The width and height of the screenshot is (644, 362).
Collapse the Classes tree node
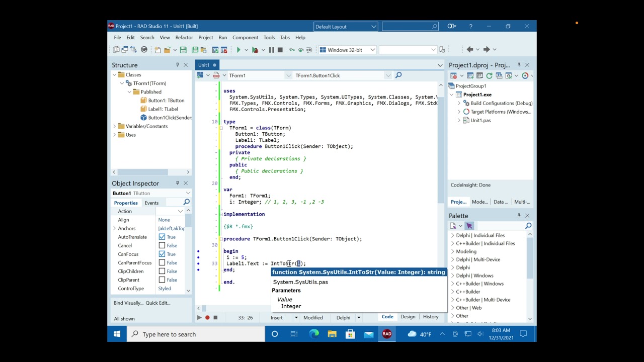click(115, 75)
